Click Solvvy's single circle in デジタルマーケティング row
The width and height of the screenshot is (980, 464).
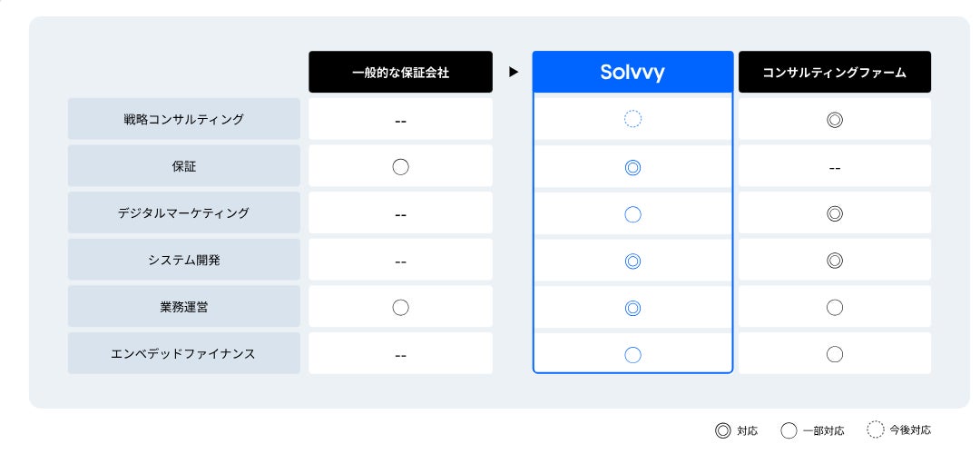[633, 214]
